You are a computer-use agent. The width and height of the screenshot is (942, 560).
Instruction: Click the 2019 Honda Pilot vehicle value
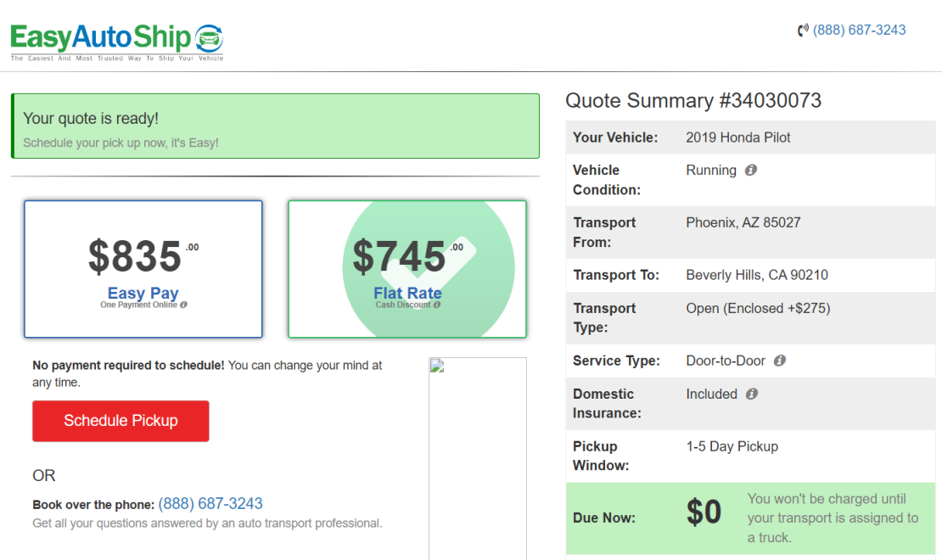tap(738, 137)
